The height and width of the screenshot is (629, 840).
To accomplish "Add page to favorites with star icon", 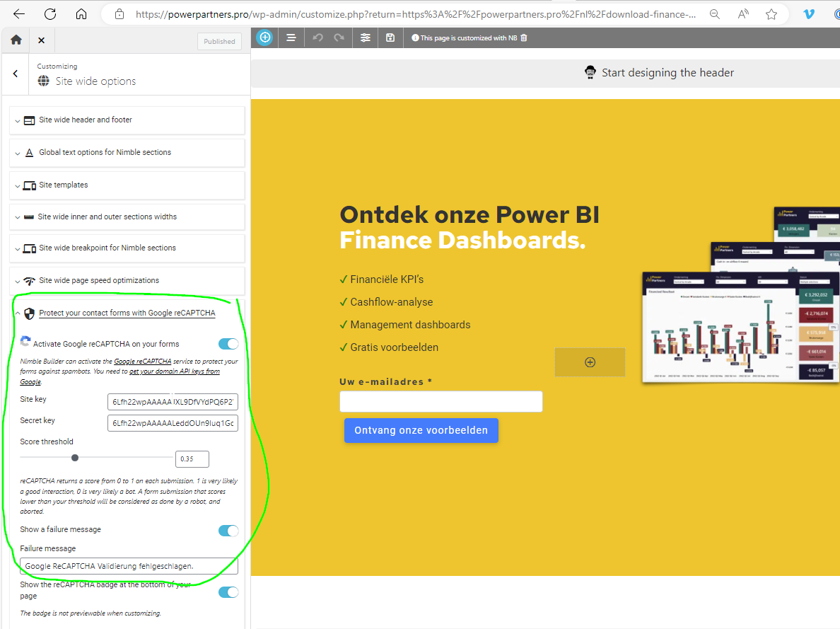I will [x=771, y=14].
